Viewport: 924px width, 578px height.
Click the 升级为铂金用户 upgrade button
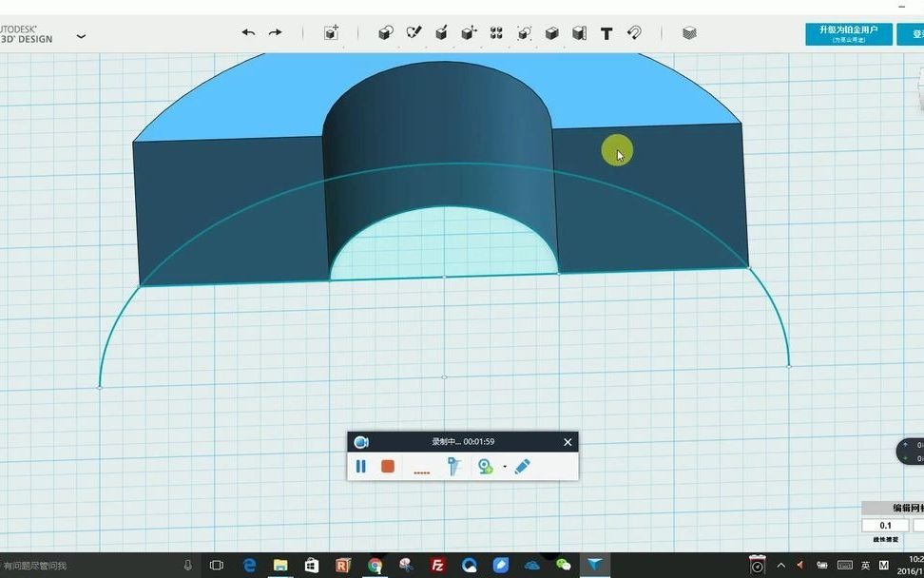tap(847, 32)
